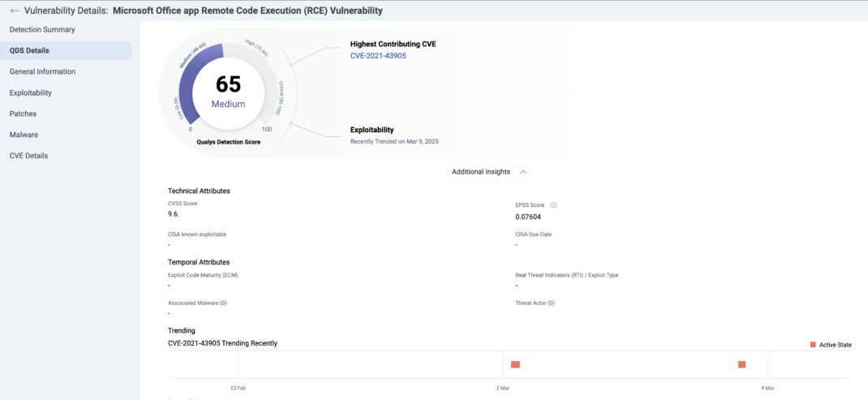Switch to the Patches section
The image size is (868, 400).
click(x=23, y=114)
